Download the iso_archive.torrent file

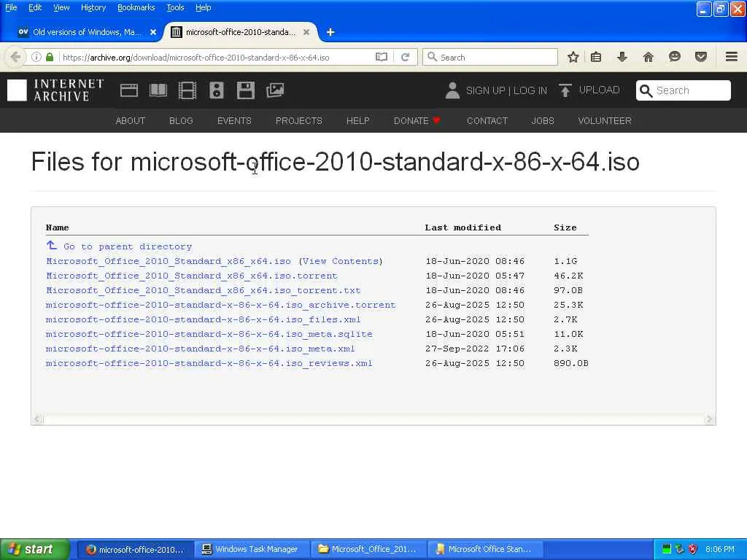[x=220, y=305]
